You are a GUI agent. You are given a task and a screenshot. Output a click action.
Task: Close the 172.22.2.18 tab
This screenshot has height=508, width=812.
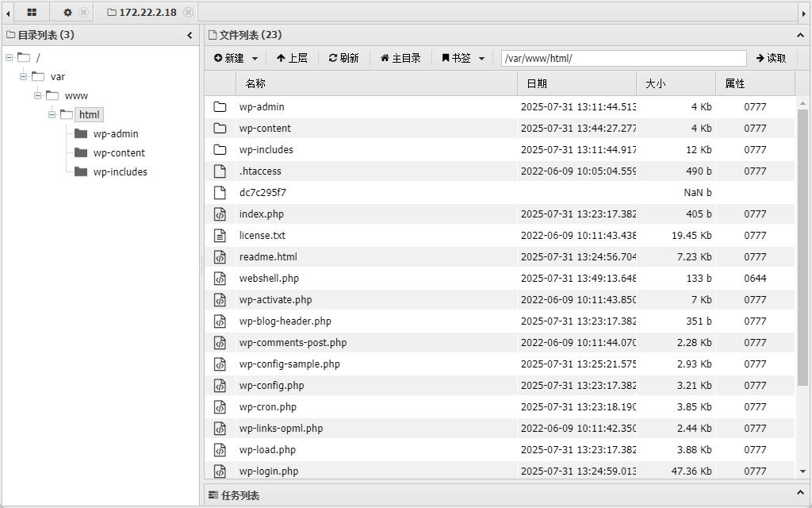(189, 13)
